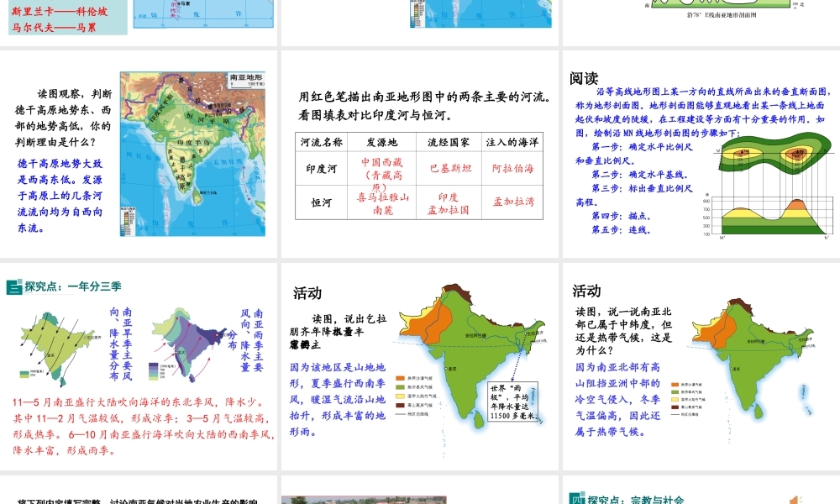Click the 恒河 row label in the table
The width and height of the screenshot is (840, 504).
pos(322,202)
